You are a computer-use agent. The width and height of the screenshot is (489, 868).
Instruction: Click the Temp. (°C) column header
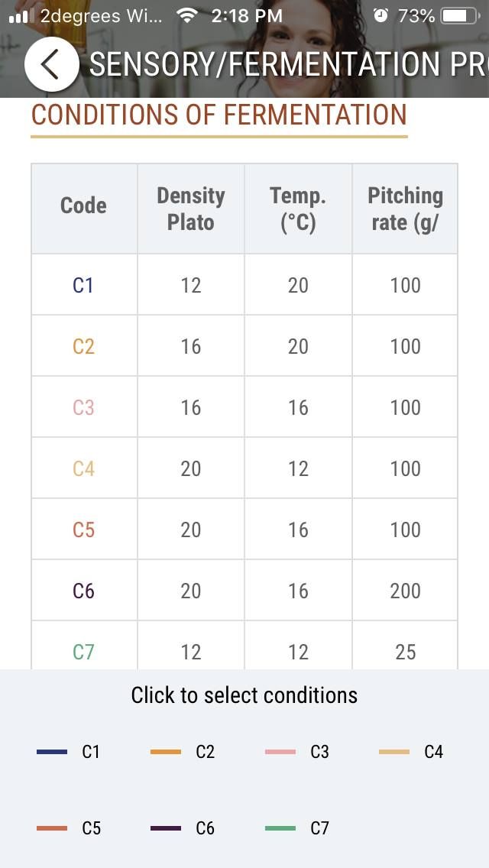[298, 209]
